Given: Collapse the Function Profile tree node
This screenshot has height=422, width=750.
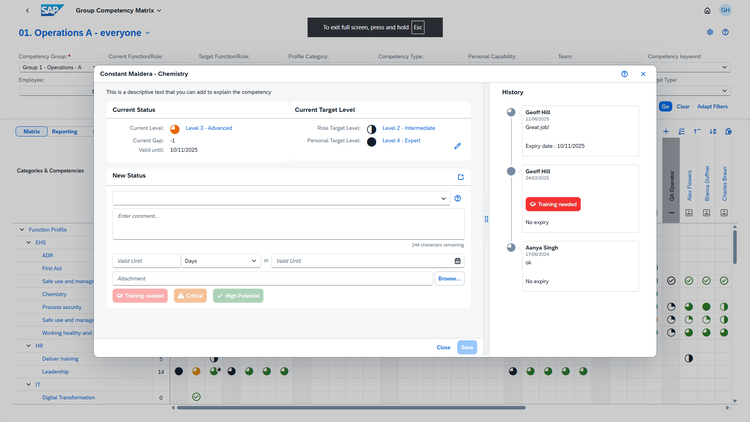Looking at the screenshot, I should (22, 230).
